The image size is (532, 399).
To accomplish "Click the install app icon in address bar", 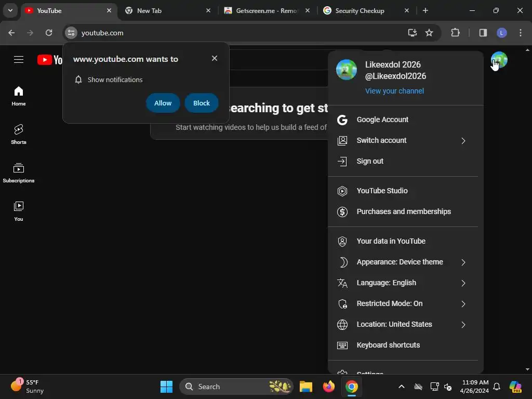I will (412, 33).
